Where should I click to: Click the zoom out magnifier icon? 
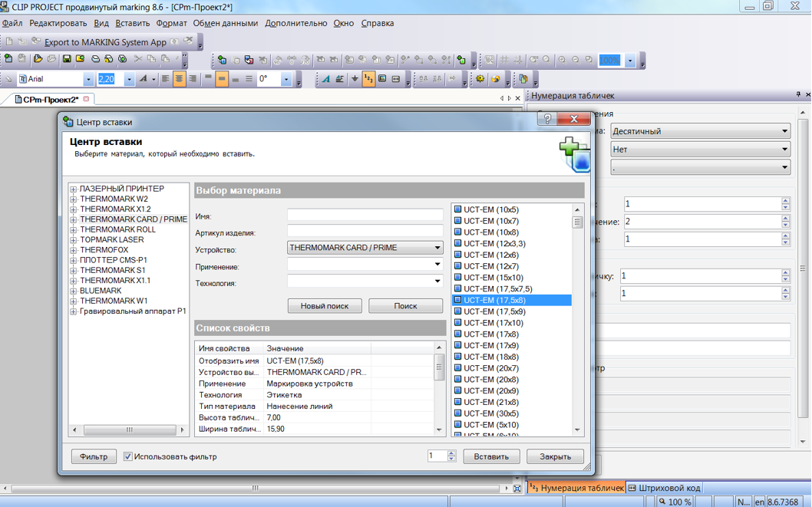576,61
